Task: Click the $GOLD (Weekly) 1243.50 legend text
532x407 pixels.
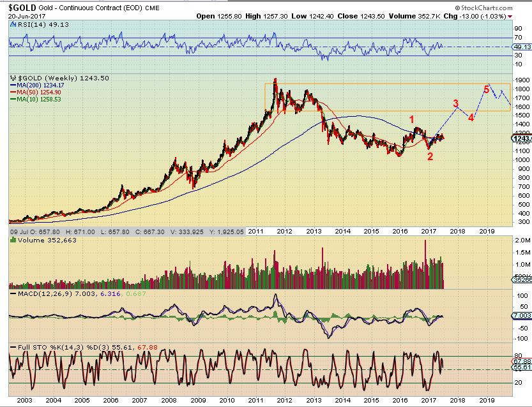Action: tap(63, 78)
